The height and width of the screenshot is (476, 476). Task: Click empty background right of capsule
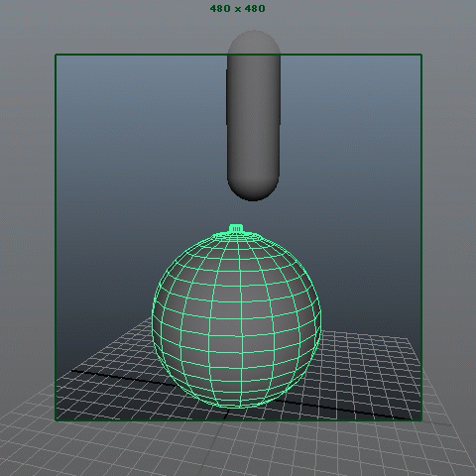coord(350,132)
